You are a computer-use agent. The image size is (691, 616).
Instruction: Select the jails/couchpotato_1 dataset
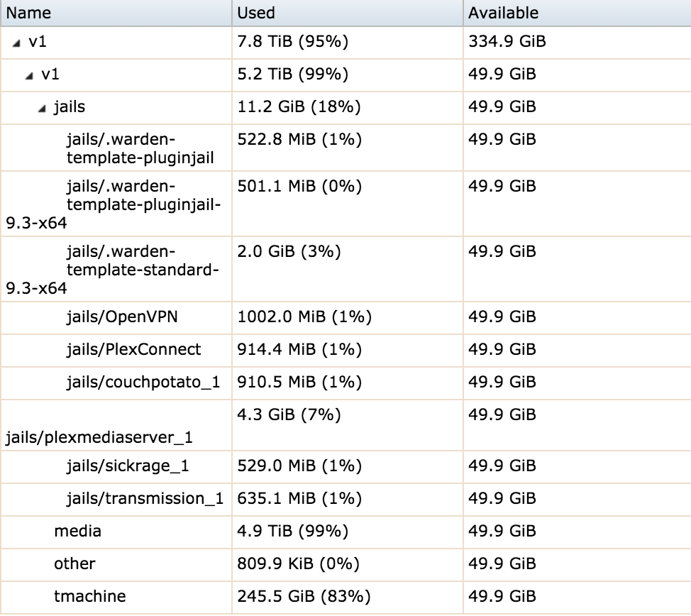tap(345, 383)
